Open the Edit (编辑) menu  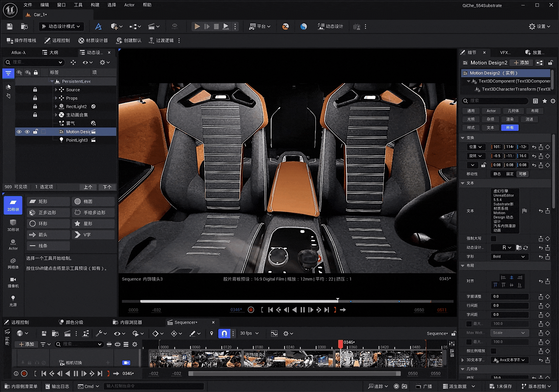[45, 5]
